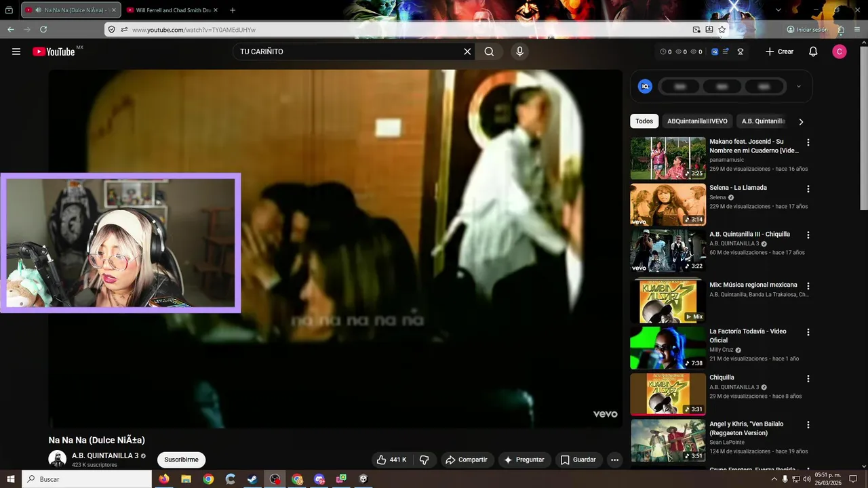Open the more actions ellipsis below the video
This screenshot has height=488, width=868.
click(x=614, y=460)
